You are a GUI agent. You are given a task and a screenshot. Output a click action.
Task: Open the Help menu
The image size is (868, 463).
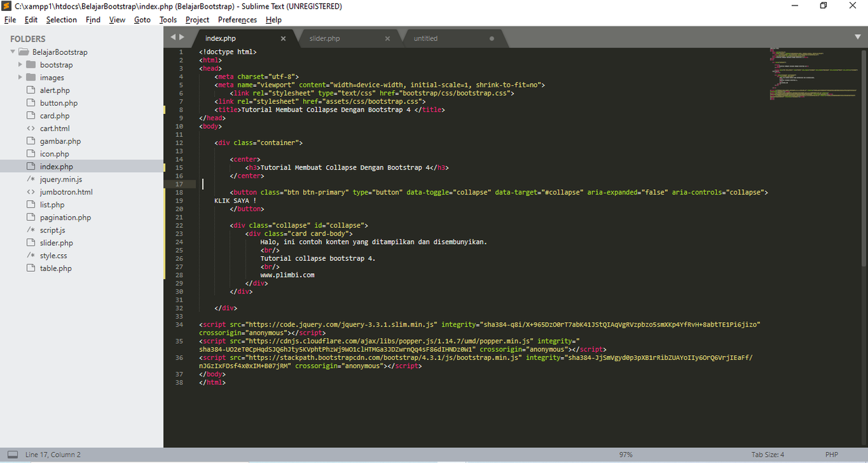(273, 20)
